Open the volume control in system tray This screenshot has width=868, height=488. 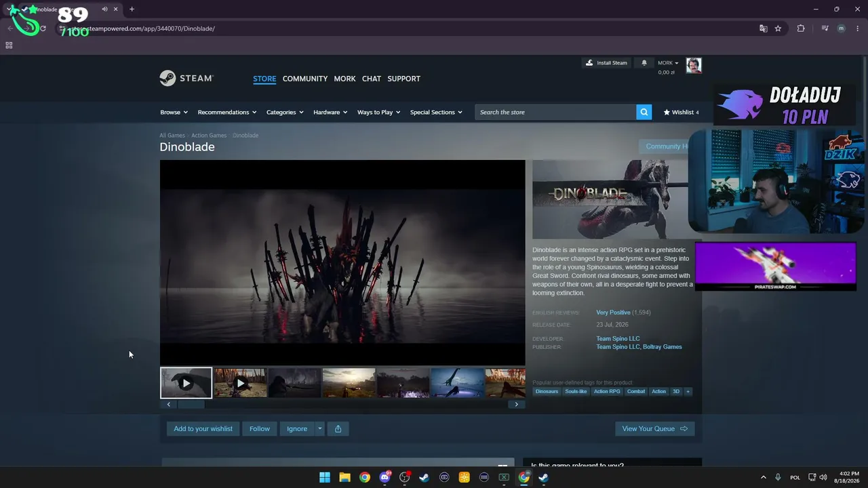[x=823, y=477]
